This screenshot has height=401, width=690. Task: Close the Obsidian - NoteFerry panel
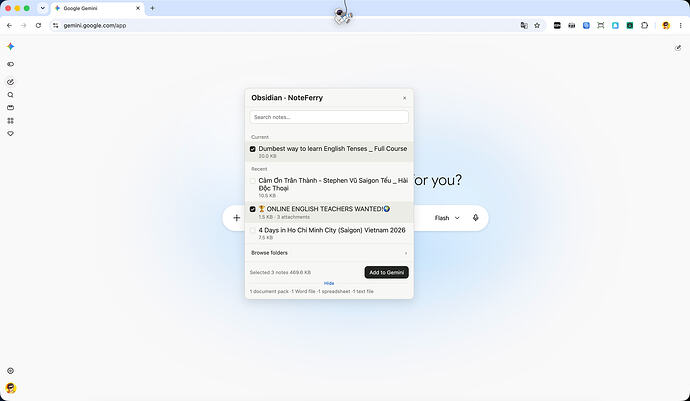pyautogui.click(x=404, y=98)
